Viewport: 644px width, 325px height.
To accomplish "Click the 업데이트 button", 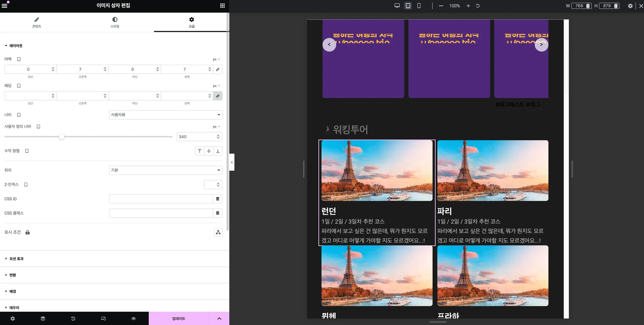I will 179,318.
